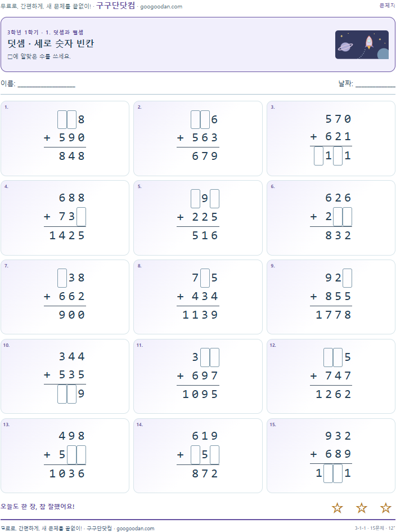This screenshot has height=532, width=396.
Task: Select hundreds blank box in problem 2
Action: click(x=195, y=119)
